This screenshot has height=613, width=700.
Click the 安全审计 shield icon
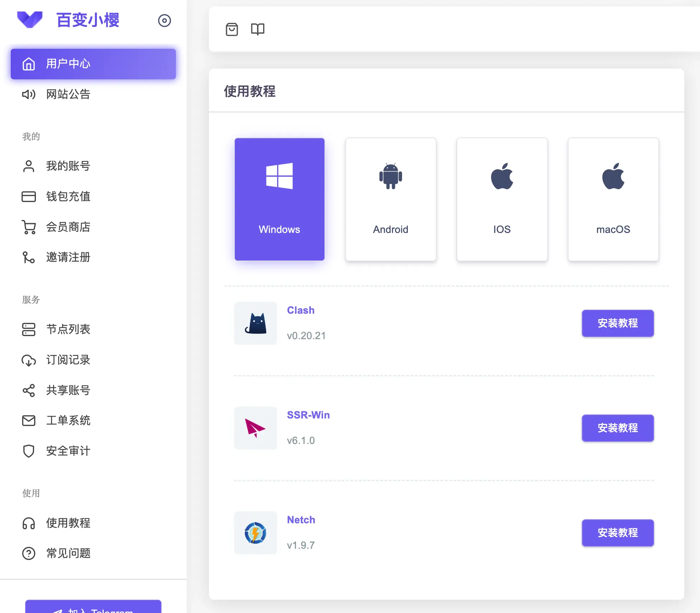click(29, 451)
